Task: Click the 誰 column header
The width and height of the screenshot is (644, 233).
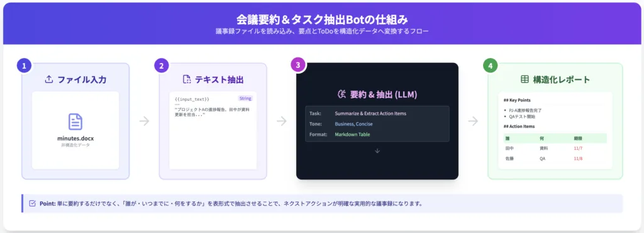Action: pyautogui.click(x=508, y=139)
